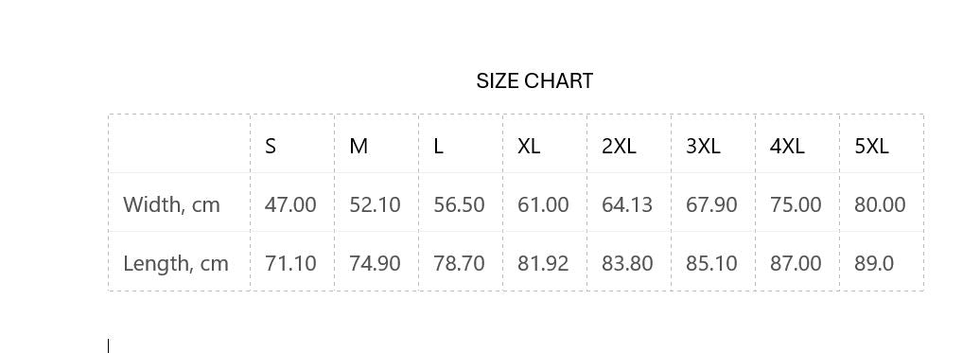This screenshot has width=980, height=353.
Task: Place cursor in the 89.0 cell
Action: click(882, 261)
